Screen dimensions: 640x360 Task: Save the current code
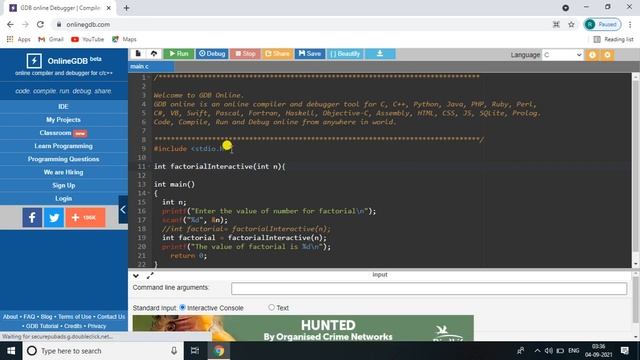coord(310,54)
